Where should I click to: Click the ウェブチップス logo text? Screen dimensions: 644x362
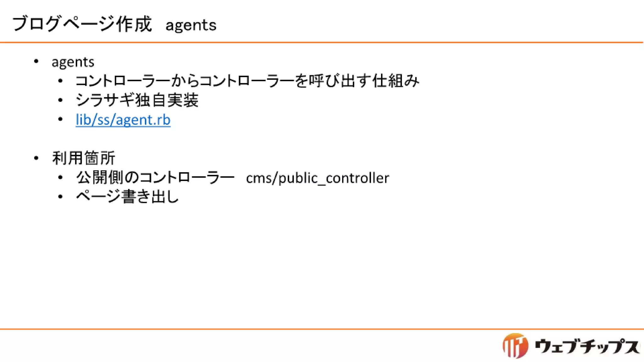coord(587,346)
